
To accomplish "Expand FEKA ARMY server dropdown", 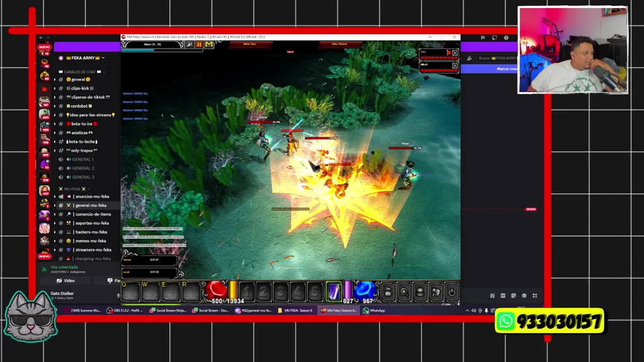I will pyautogui.click(x=103, y=58).
